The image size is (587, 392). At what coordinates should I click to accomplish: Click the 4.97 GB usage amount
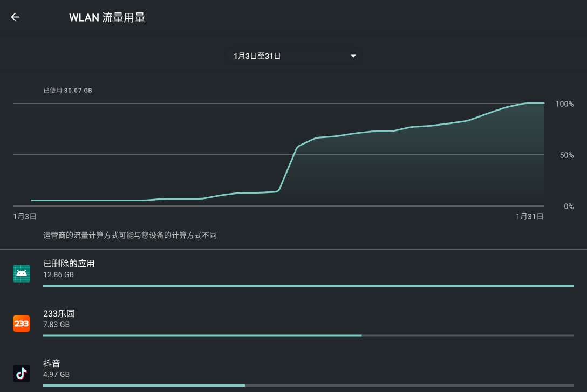click(56, 374)
